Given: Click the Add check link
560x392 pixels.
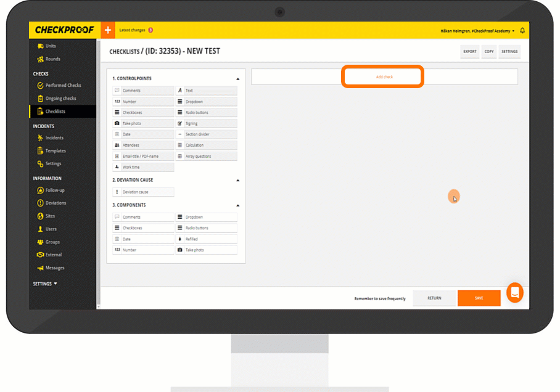Looking at the screenshot, I should (x=384, y=77).
